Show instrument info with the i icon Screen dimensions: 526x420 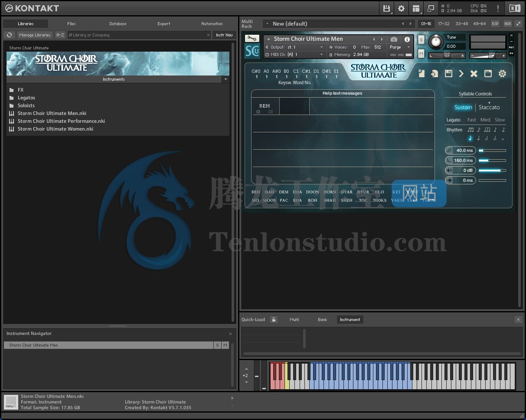[x=407, y=39]
